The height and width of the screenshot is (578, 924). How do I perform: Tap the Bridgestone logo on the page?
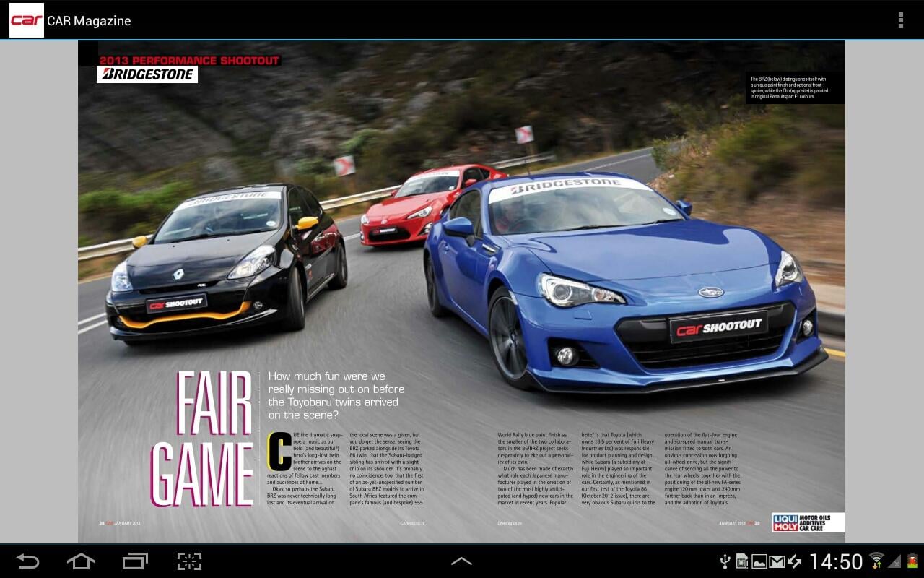coord(147,74)
